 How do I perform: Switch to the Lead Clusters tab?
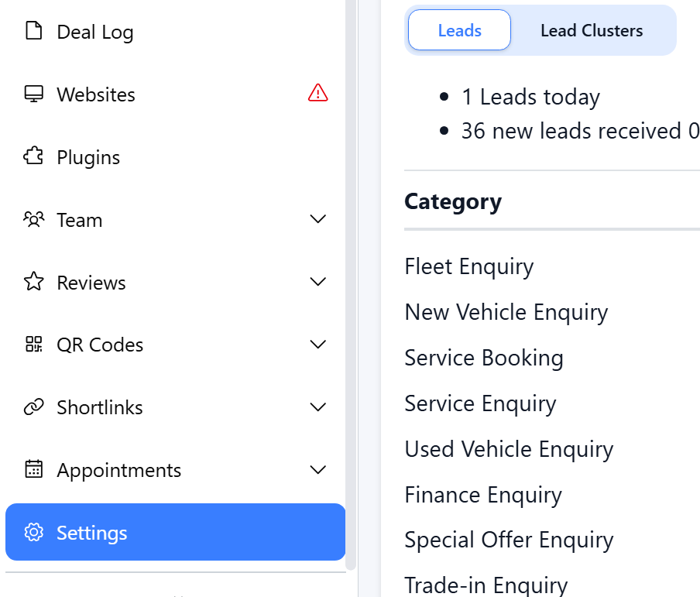tap(592, 31)
